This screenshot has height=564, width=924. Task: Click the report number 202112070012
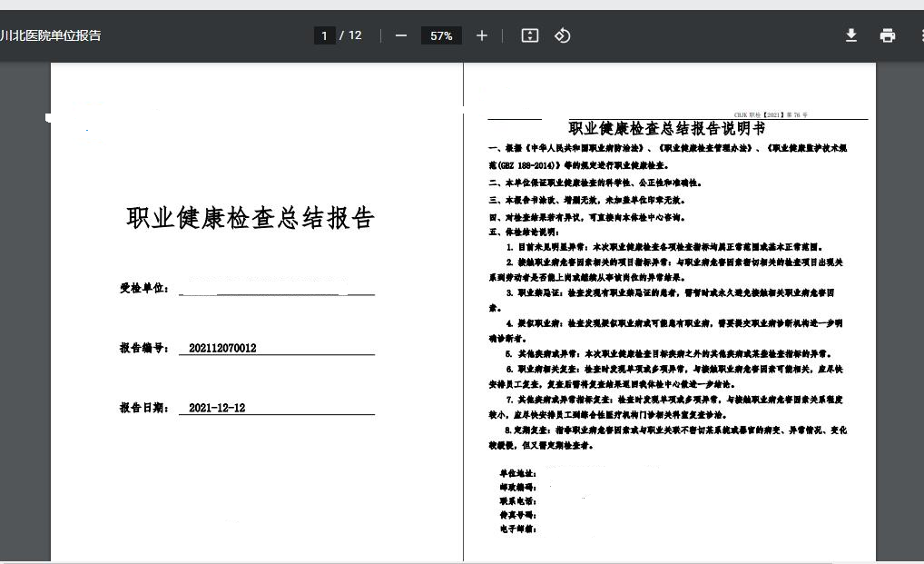[x=222, y=348]
